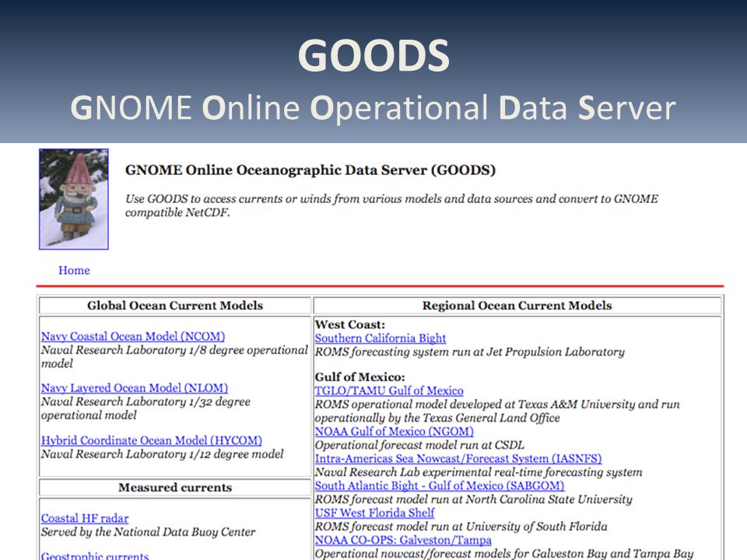Open TGLO/TAMU Gulf of Mexico link
Image resolution: width=747 pixels, height=560 pixels.
389,390
